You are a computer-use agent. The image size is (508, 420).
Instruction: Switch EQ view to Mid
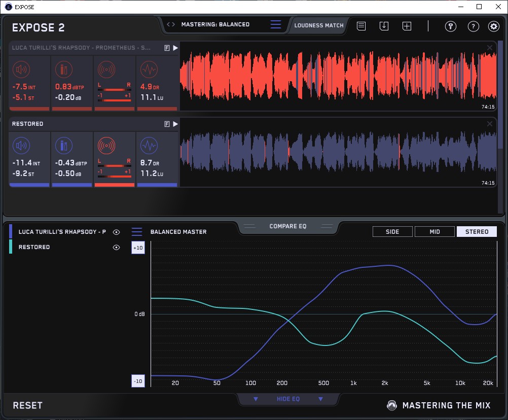[x=434, y=232]
